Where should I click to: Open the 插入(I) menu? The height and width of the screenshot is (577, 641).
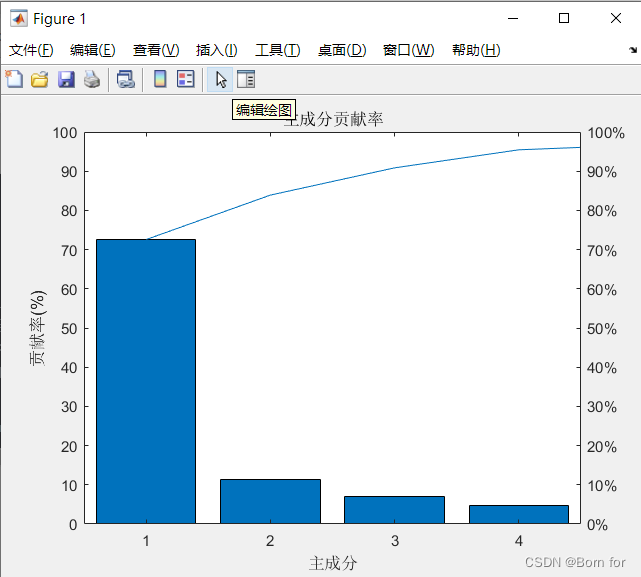coord(217,50)
